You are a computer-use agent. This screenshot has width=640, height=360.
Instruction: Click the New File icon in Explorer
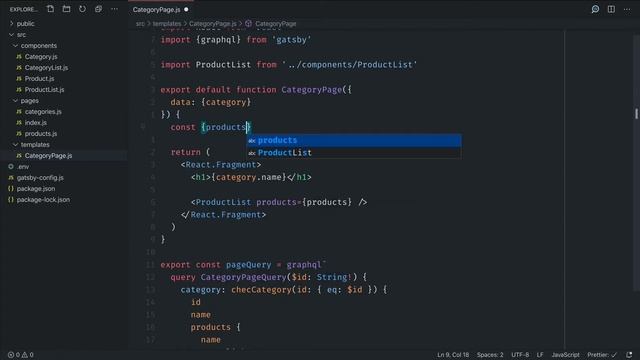pos(50,9)
